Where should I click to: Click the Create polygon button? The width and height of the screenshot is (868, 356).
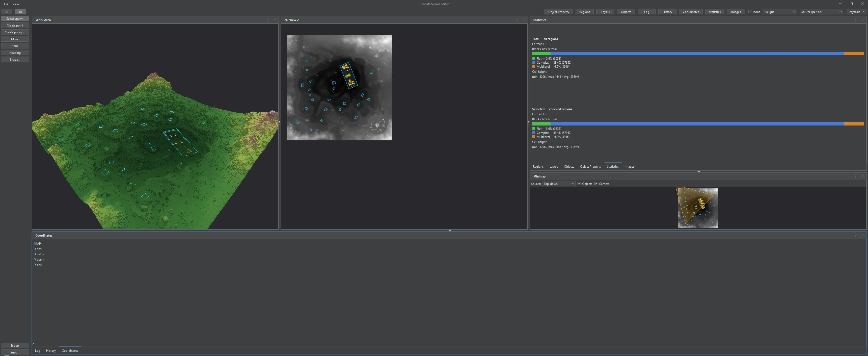[15, 32]
